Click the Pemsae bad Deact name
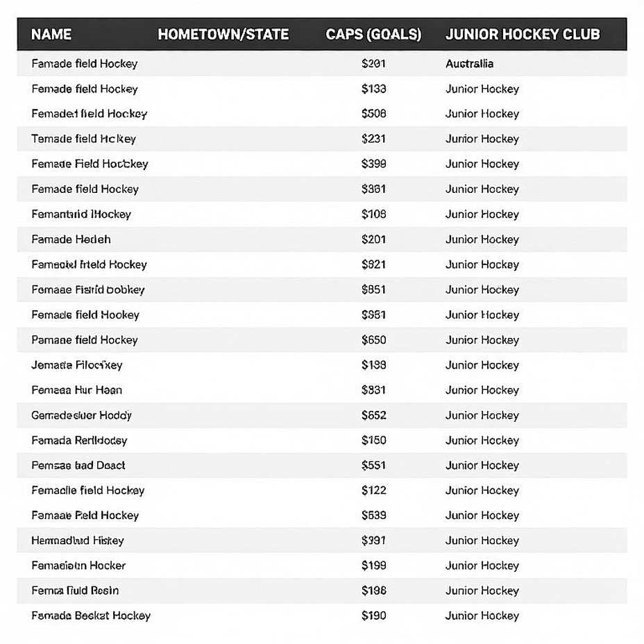 coord(78,466)
